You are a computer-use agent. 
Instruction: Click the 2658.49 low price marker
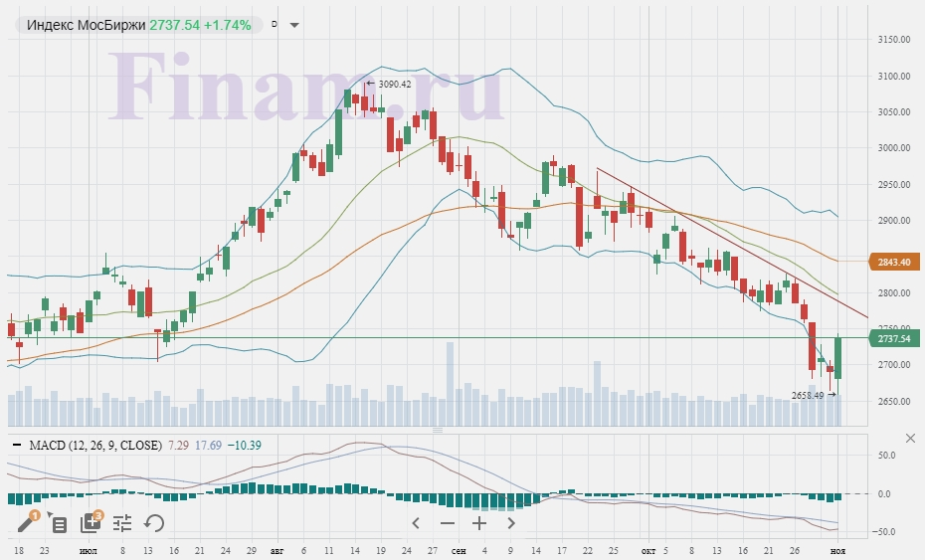pos(808,395)
